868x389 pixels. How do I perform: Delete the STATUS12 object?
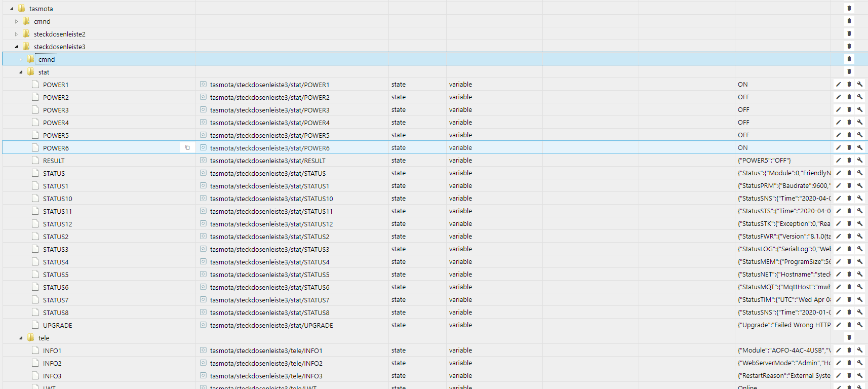click(849, 224)
